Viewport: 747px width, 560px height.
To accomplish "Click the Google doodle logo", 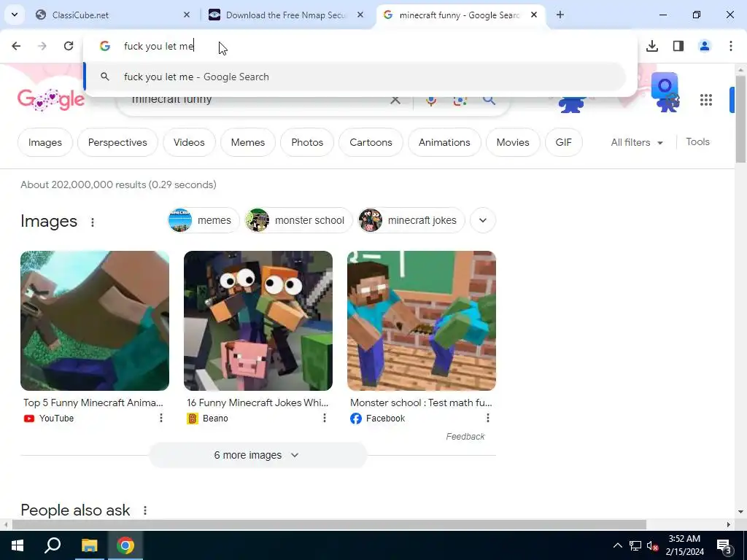I will (50, 99).
